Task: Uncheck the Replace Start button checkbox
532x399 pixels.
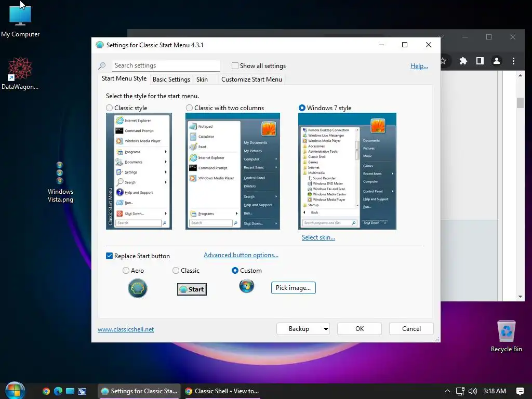Action: tap(109, 256)
